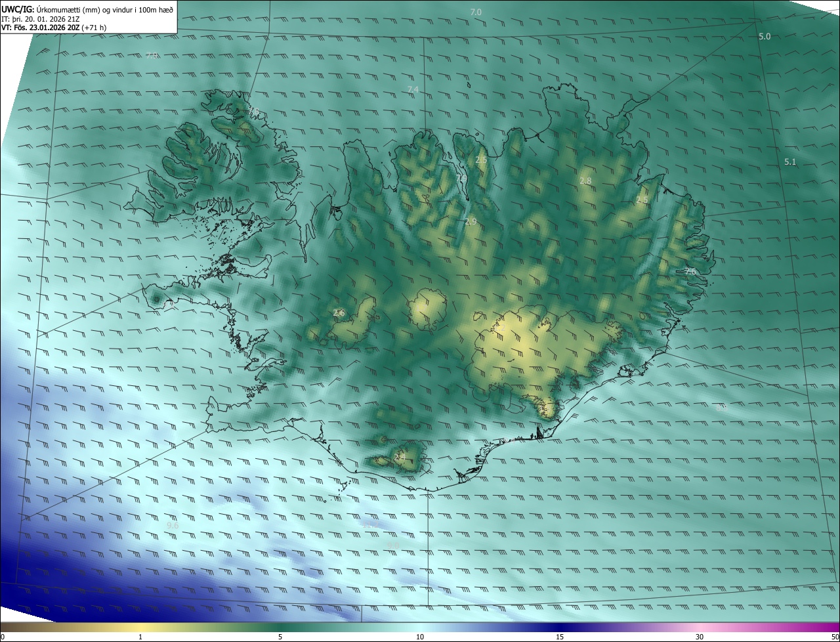Screen dimensions: 840x642
Task: Click the colorbar tick label 15
Action: pyautogui.click(x=560, y=637)
